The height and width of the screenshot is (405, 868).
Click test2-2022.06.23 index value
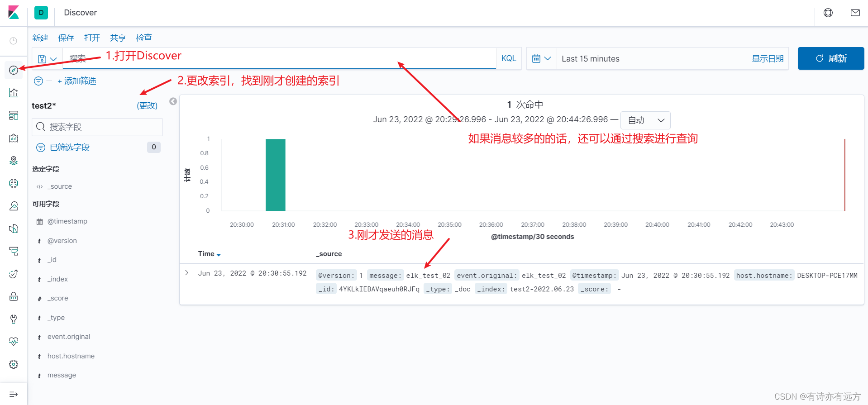[542, 289]
